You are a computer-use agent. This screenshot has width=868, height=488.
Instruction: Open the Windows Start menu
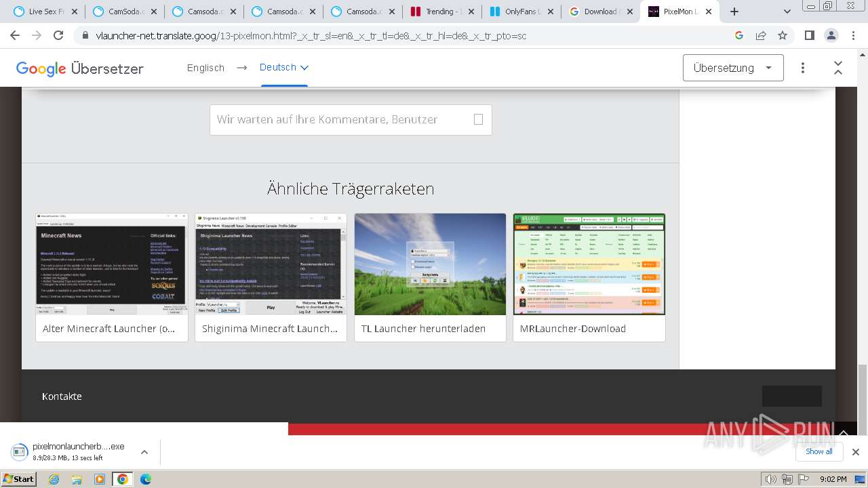18,479
